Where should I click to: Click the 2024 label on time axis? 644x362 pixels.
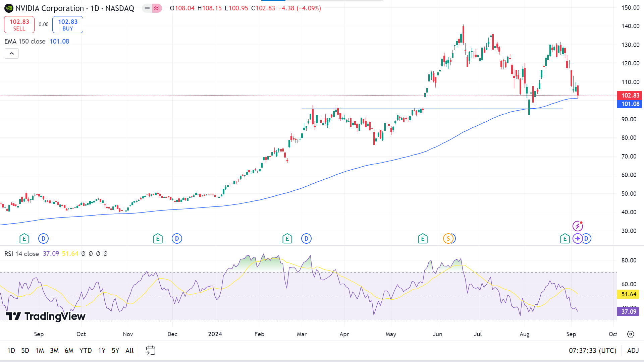tap(215, 334)
